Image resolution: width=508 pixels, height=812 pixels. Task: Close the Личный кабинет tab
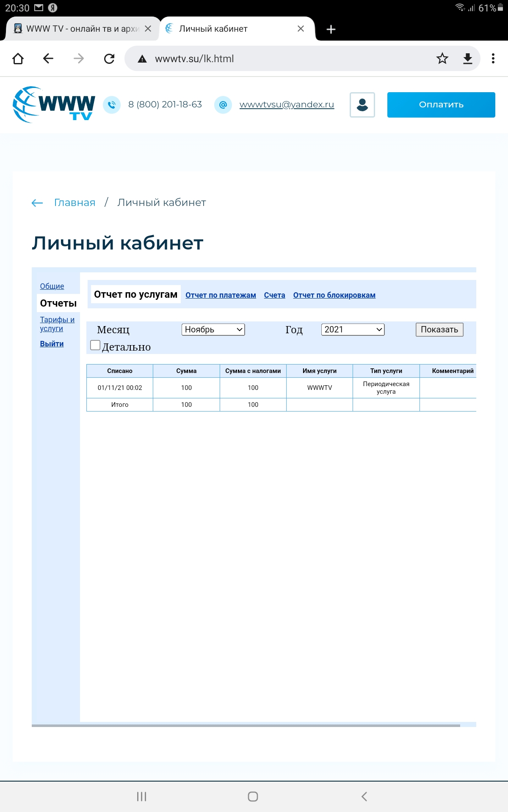301,29
